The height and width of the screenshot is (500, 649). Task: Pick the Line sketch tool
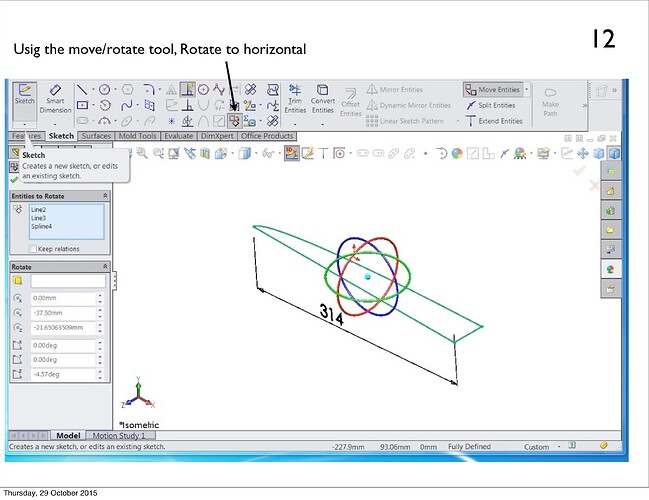(x=81, y=89)
